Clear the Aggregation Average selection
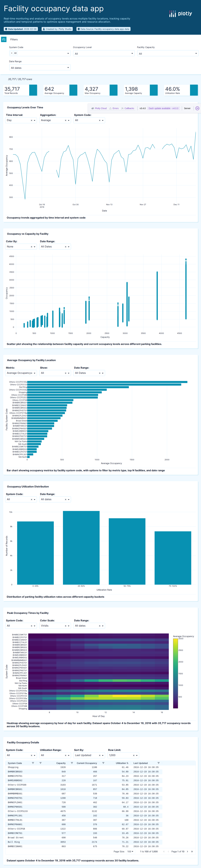Viewport: 201px width, 868px height. click(x=65, y=120)
